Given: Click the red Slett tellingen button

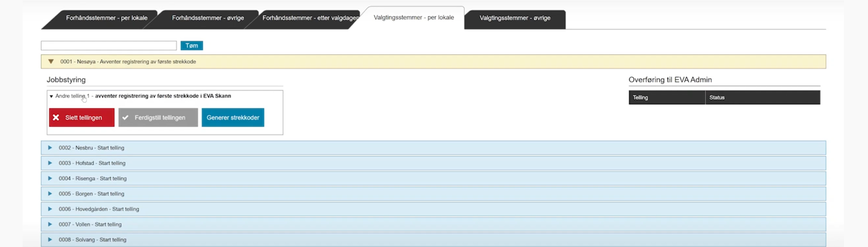Looking at the screenshot, I should [82, 118].
